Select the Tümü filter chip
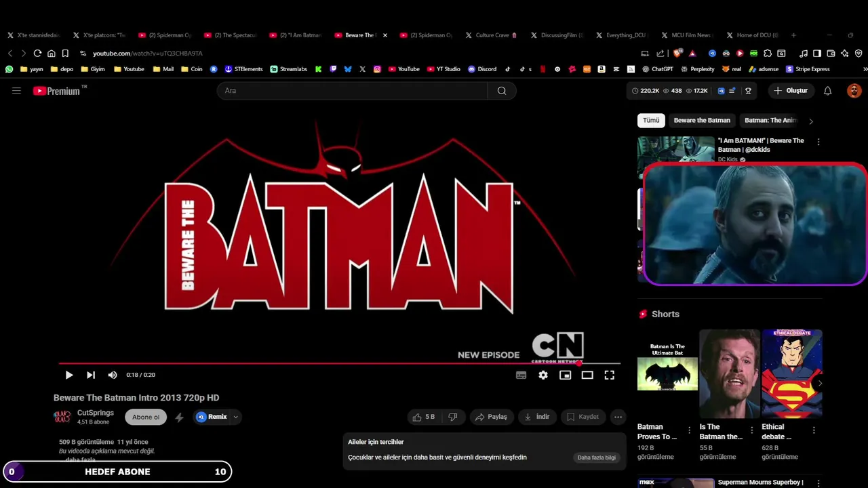The height and width of the screenshot is (488, 868). coord(651,121)
